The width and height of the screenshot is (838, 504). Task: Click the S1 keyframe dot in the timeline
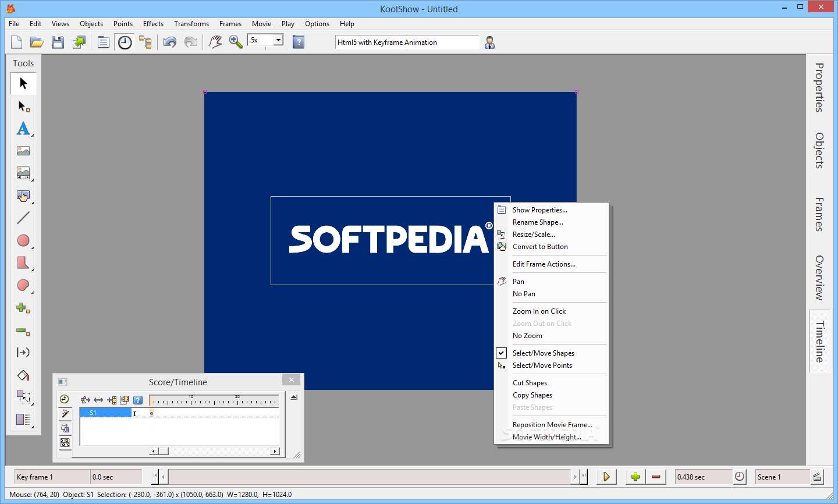click(x=152, y=413)
